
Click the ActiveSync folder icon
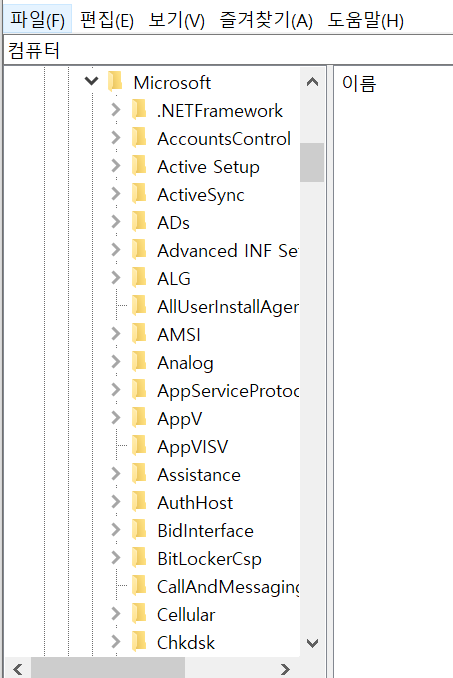139,193
